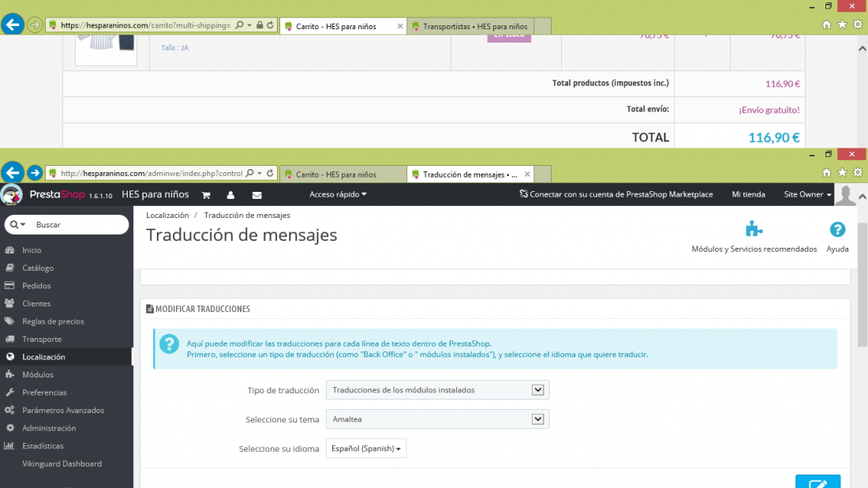
Task: Click the lock icon in the upper window address bar
Action: point(260,25)
